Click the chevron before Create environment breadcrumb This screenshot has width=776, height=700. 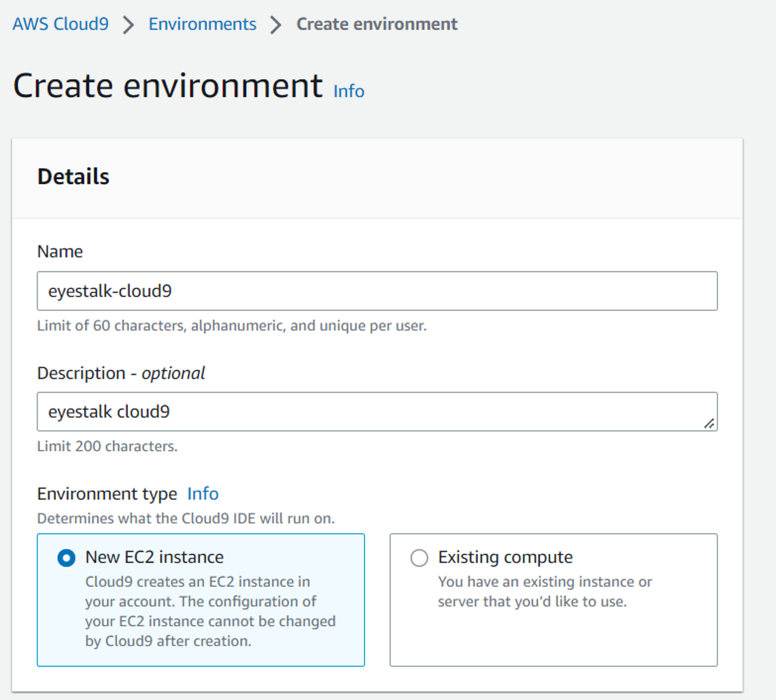(276, 24)
